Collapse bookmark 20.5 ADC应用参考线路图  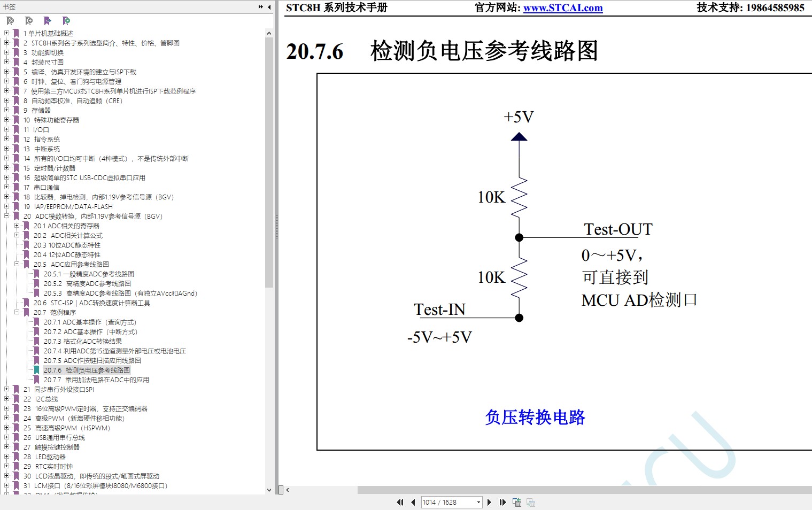click(17, 264)
